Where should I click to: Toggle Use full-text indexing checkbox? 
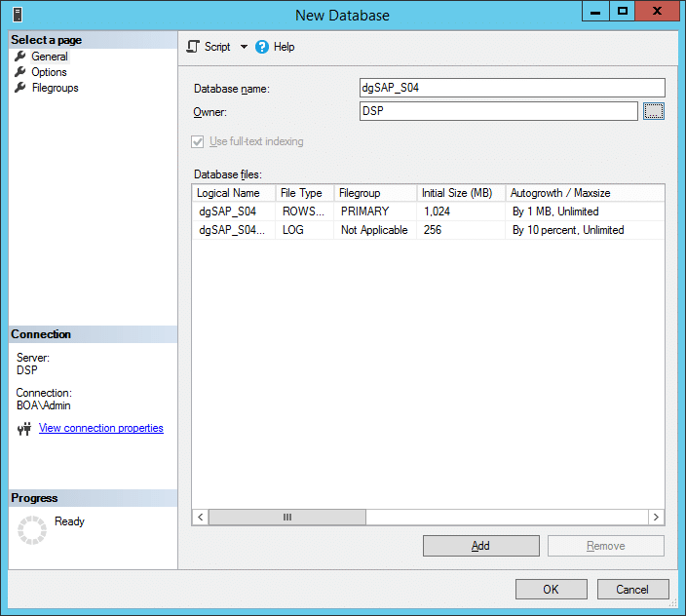point(199,142)
